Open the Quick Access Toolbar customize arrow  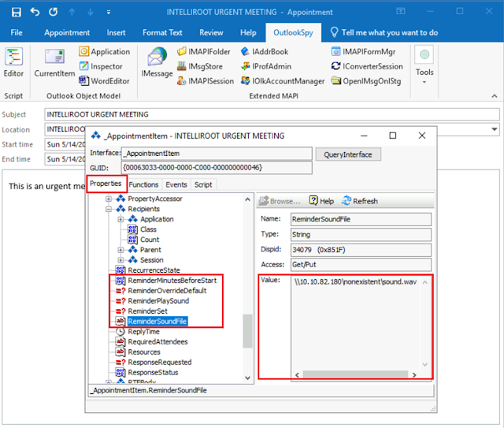click(109, 13)
